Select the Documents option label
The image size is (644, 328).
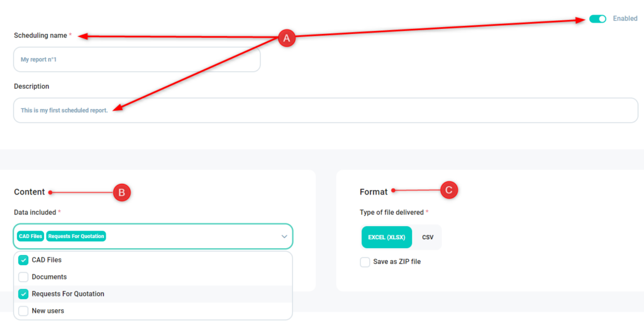point(49,277)
